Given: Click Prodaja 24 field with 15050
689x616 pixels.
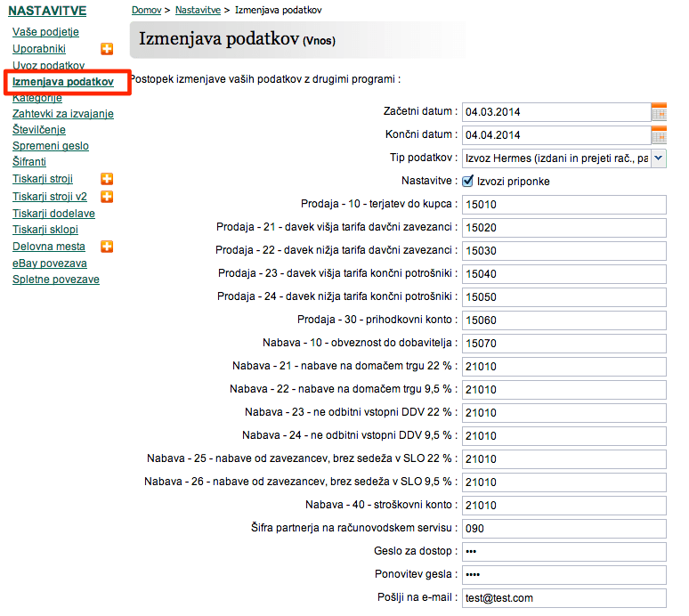Looking at the screenshot, I should click(564, 297).
